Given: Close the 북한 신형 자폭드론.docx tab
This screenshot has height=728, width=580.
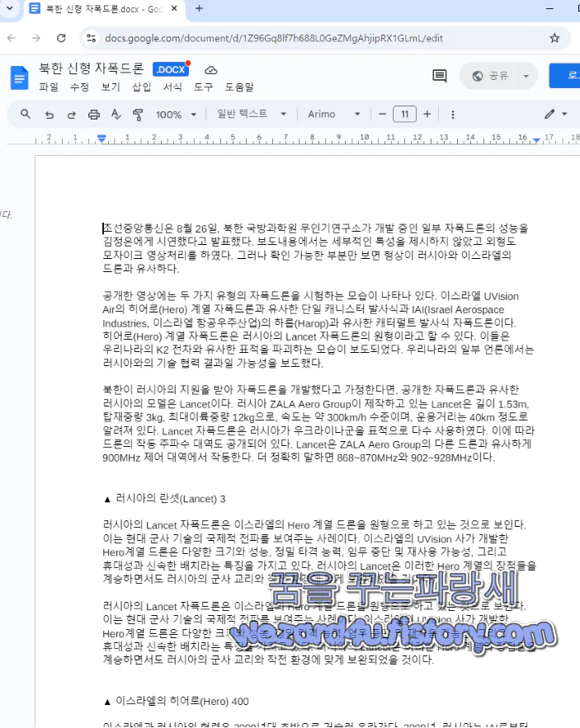Looking at the screenshot, I should [x=174, y=8].
